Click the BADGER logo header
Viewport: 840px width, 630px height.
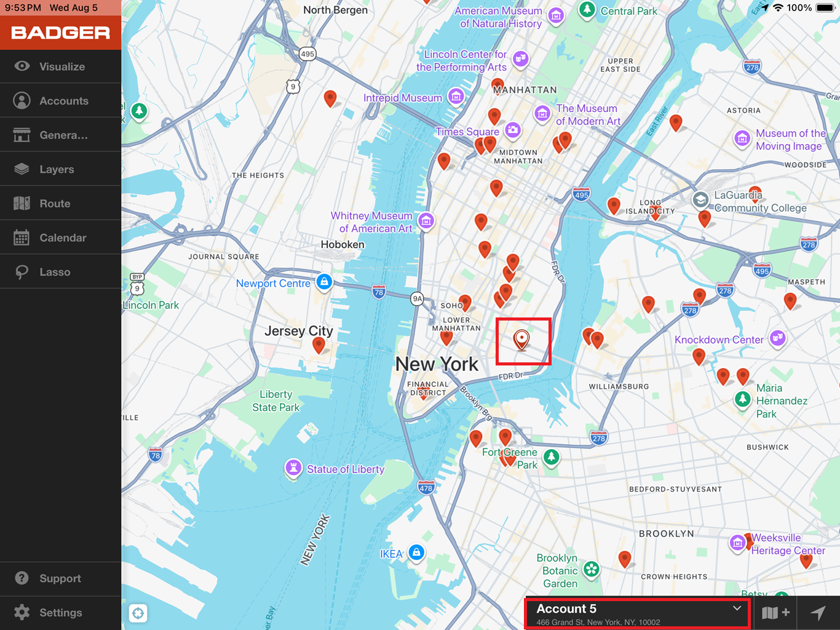(x=60, y=33)
